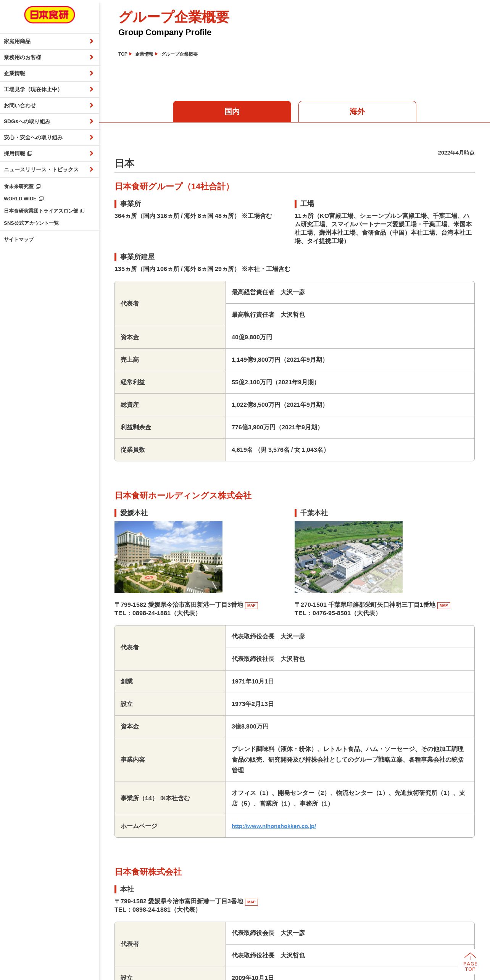Go to 企業情報 breadcrumb

pyautogui.click(x=144, y=54)
